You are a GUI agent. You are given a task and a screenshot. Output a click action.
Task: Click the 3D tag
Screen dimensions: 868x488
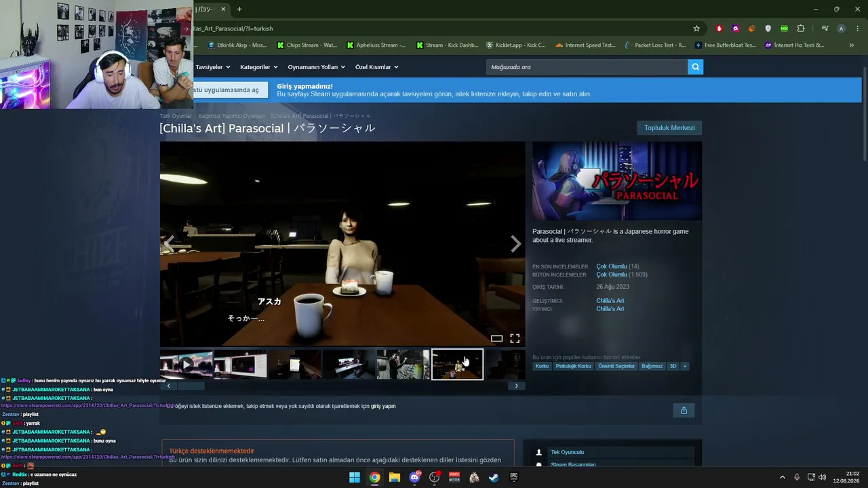[673, 366]
